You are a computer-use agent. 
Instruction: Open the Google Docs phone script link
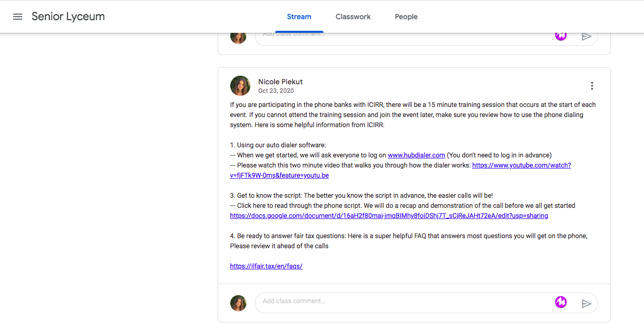point(389,215)
